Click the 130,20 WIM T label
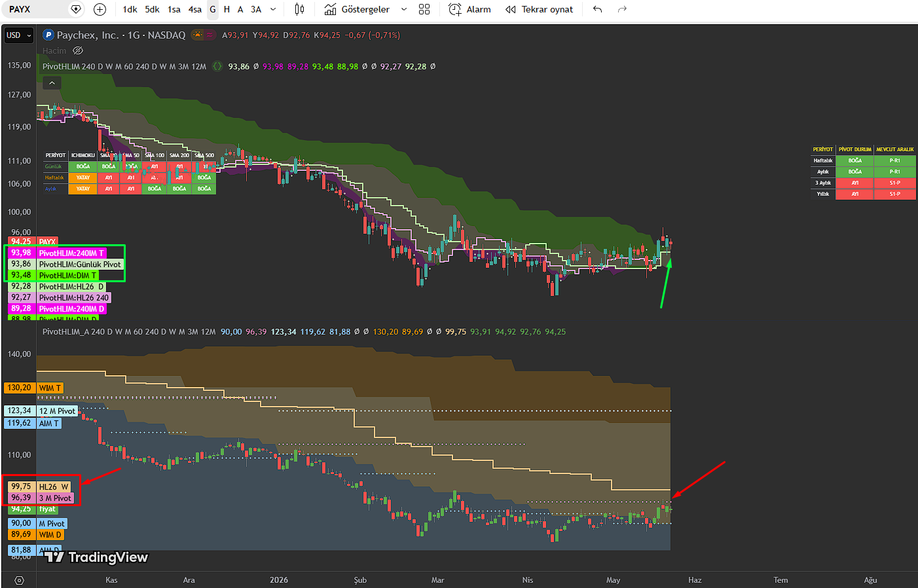The width and height of the screenshot is (918, 588). tap(33, 388)
